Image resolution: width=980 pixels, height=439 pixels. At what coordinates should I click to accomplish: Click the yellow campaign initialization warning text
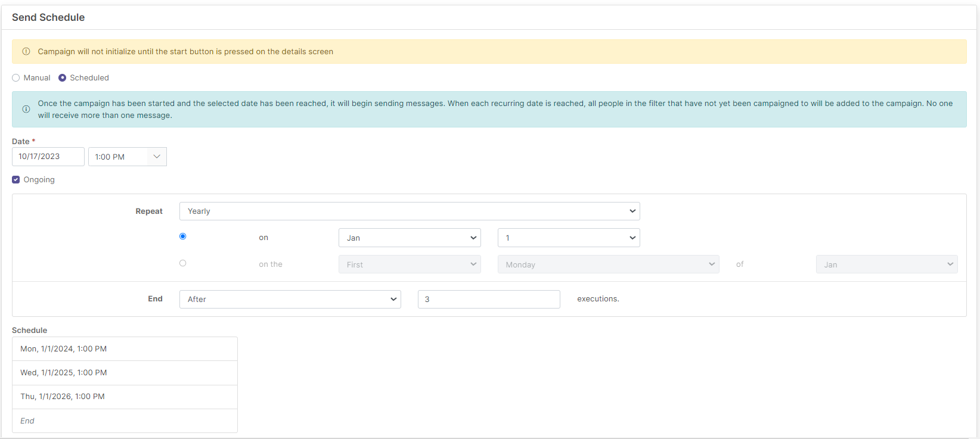click(x=185, y=52)
